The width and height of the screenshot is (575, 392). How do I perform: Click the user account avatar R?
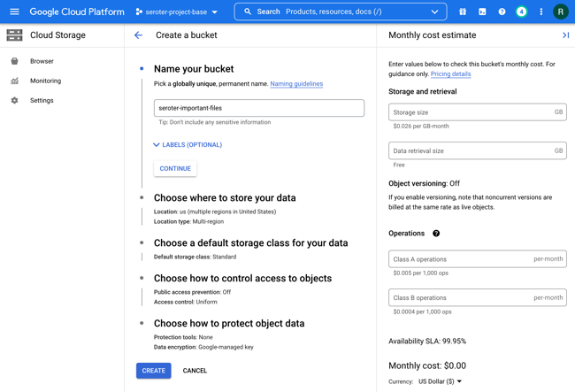click(560, 12)
